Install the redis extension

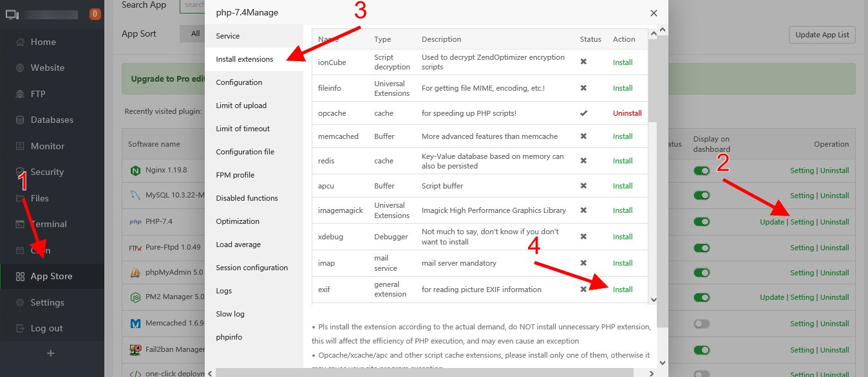tap(622, 160)
